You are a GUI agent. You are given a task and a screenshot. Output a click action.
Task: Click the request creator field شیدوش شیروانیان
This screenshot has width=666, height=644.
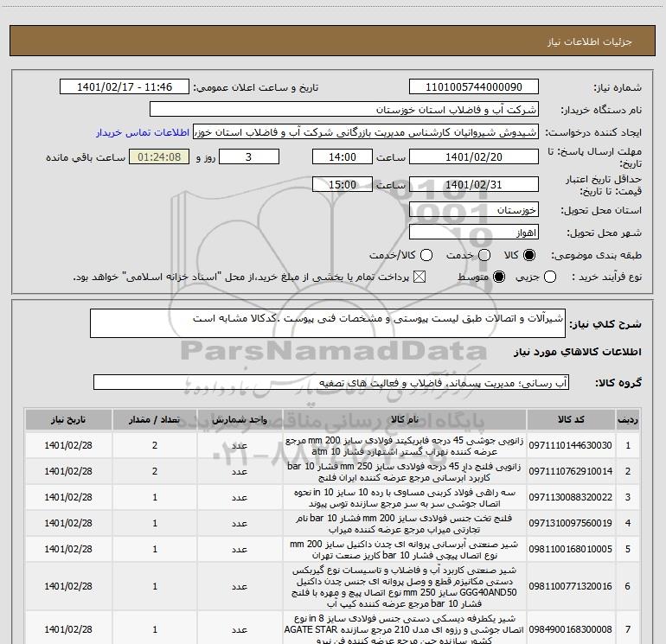click(x=366, y=132)
